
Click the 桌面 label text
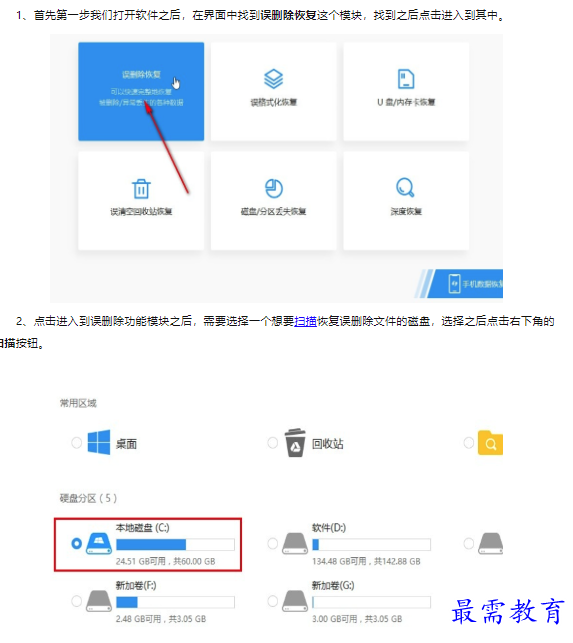126,444
